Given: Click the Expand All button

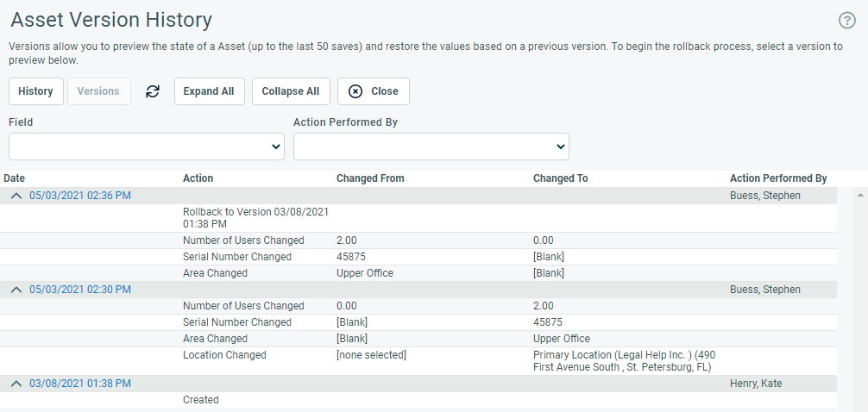Looking at the screenshot, I should coord(210,91).
